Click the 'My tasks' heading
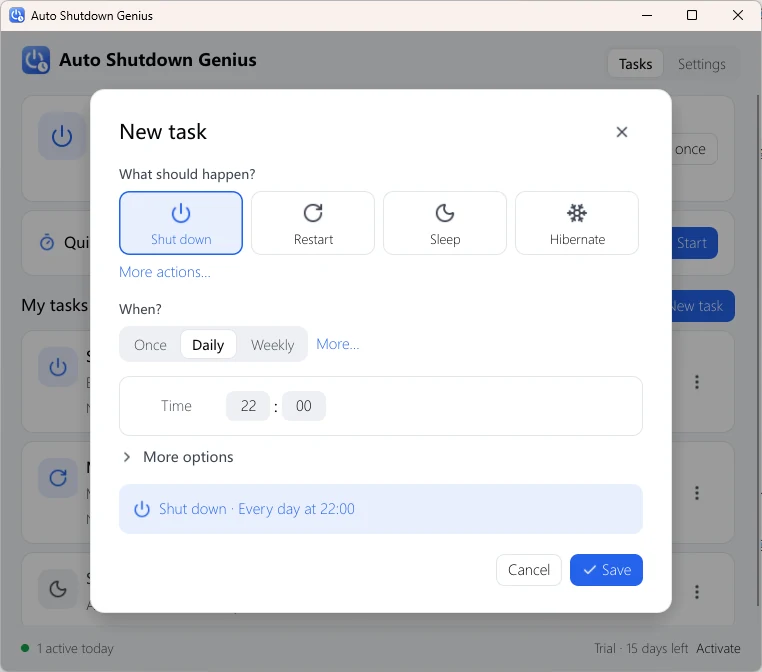This screenshot has height=672, width=762. coord(54,305)
